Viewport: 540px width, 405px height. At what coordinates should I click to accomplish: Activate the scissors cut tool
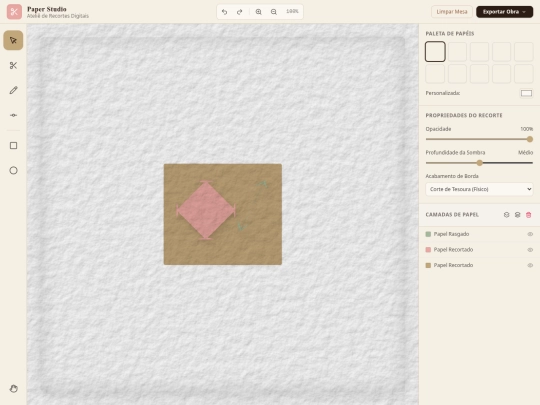click(13, 65)
